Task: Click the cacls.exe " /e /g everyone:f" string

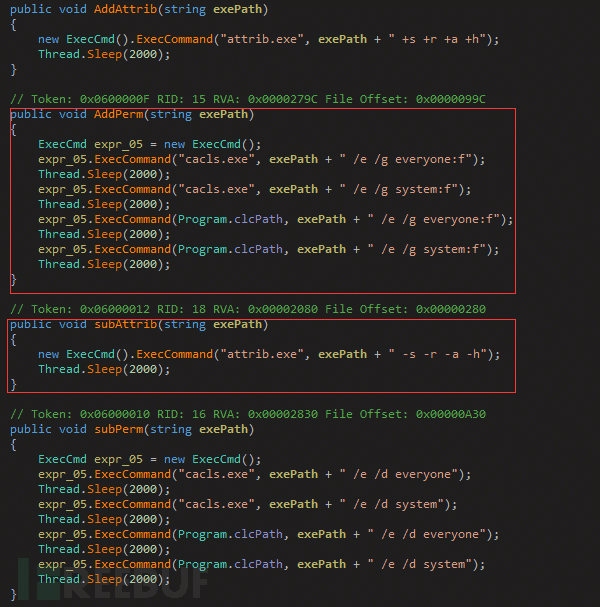Action: (406, 159)
